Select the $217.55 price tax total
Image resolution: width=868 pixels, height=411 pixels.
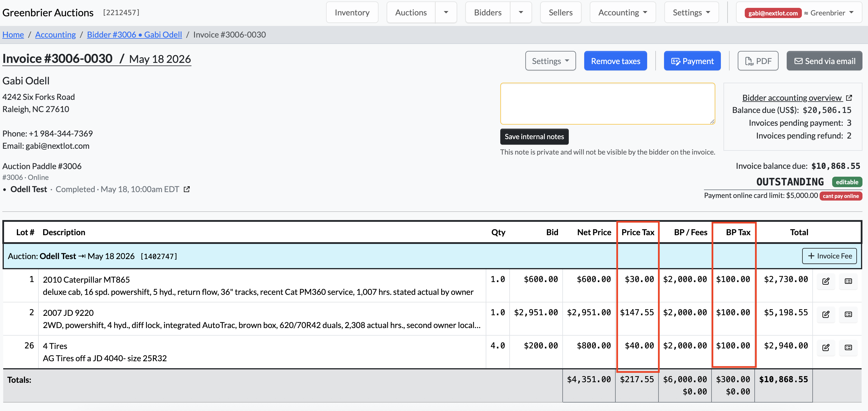coord(637,379)
